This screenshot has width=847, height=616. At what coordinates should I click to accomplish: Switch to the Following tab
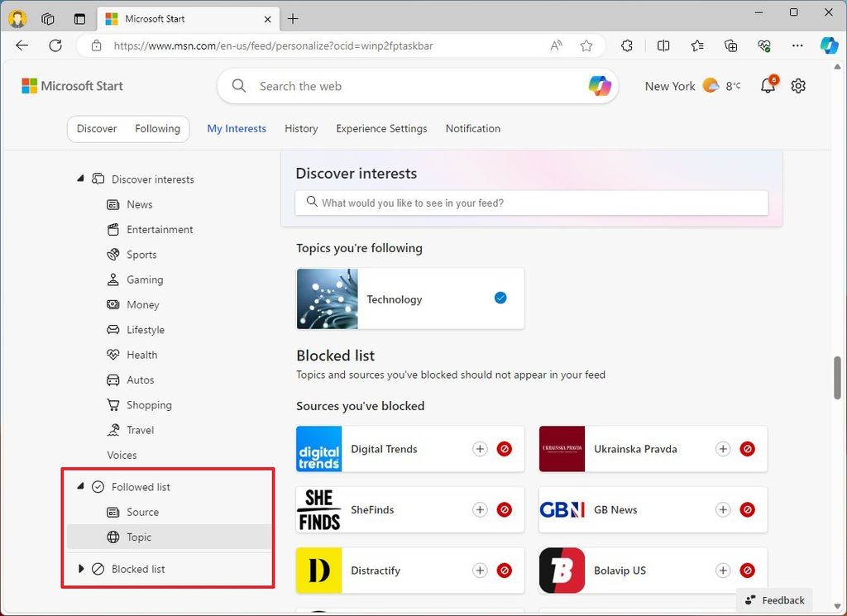click(157, 128)
